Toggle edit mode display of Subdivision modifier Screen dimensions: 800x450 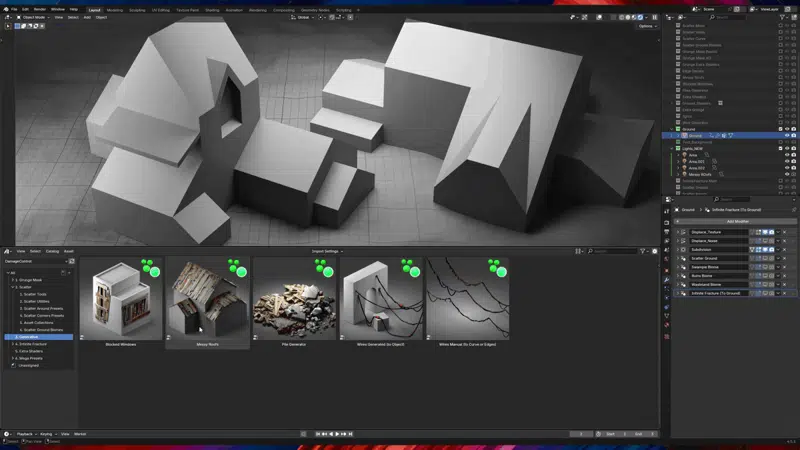click(x=759, y=249)
